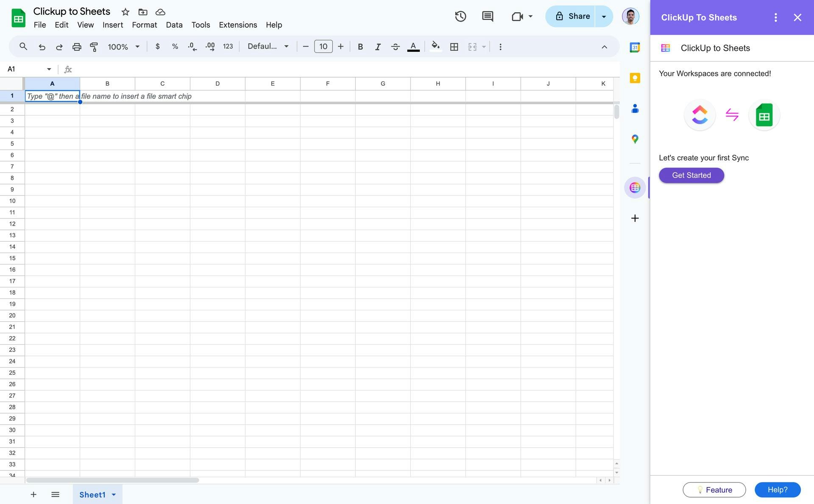814x504 pixels.
Task: Open the toolbar More options dots
Action: [500, 47]
